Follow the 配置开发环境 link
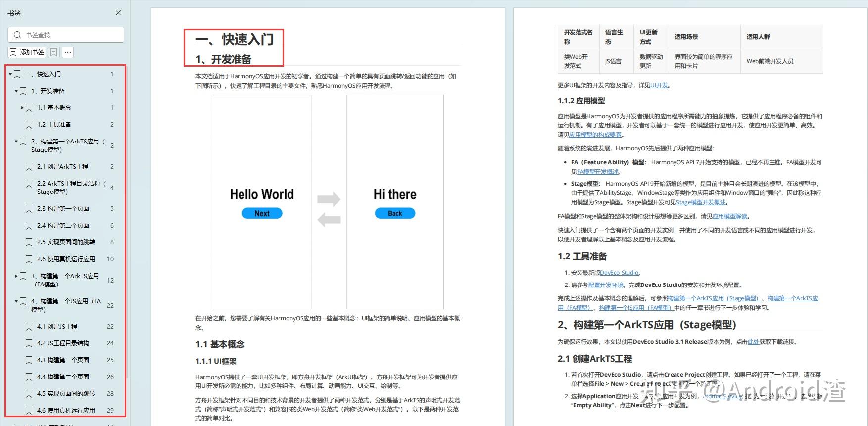868x426 pixels. tap(606, 285)
